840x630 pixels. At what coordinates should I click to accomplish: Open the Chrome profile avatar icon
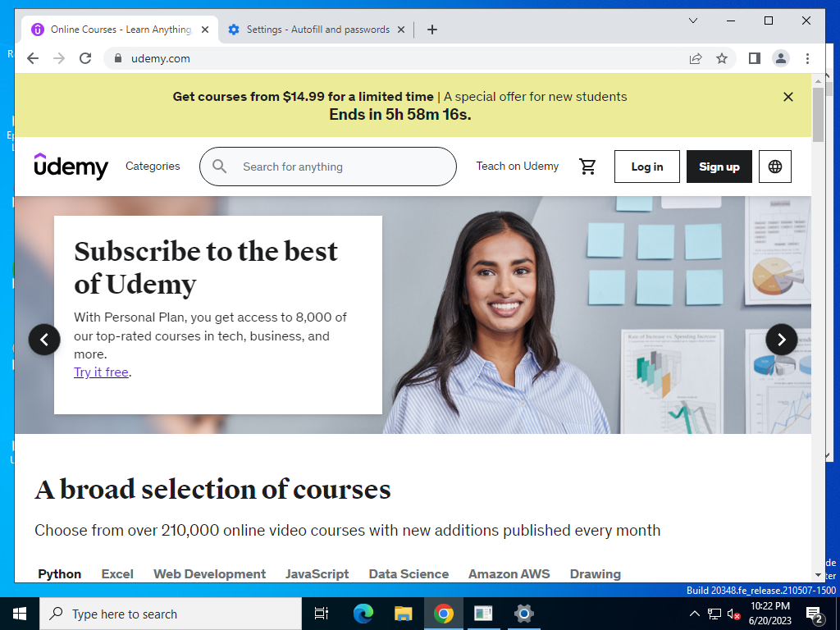coord(781,58)
